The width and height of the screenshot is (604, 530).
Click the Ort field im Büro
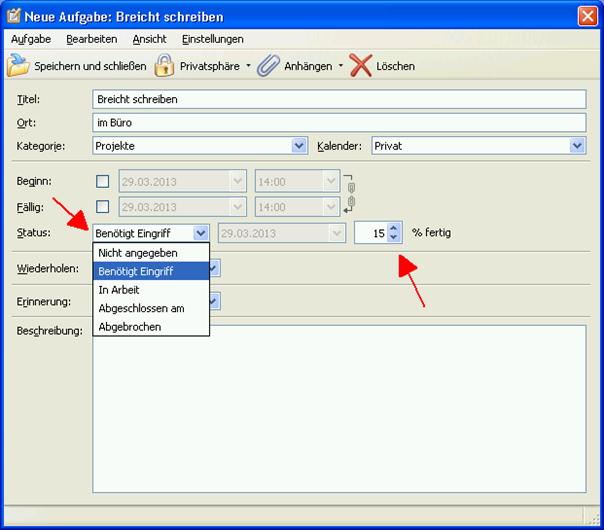(x=339, y=122)
